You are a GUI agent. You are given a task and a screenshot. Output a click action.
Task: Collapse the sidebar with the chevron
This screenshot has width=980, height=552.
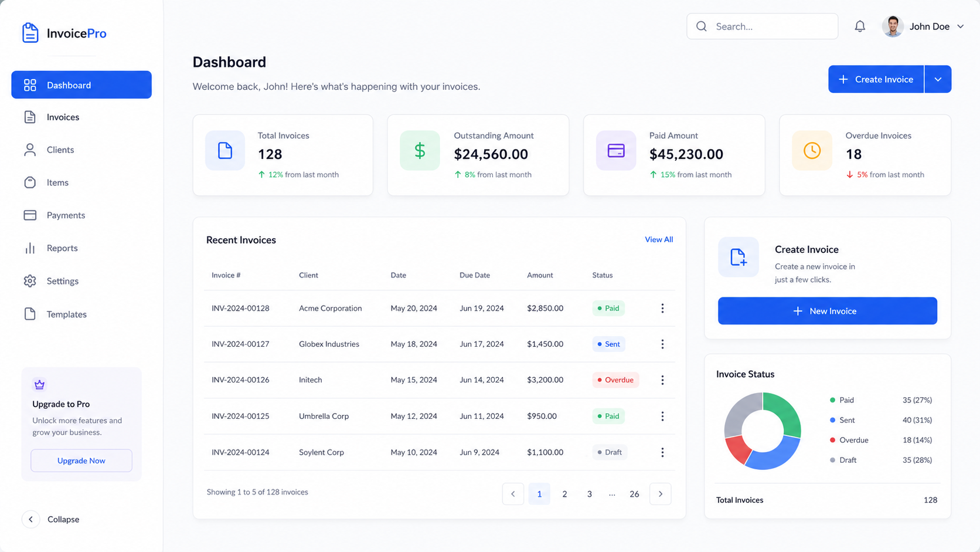pos(30,519)
